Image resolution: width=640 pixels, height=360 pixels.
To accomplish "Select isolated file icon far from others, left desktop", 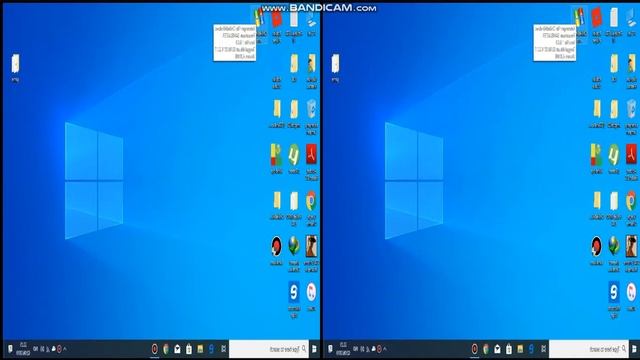I will tap(15, 64).
